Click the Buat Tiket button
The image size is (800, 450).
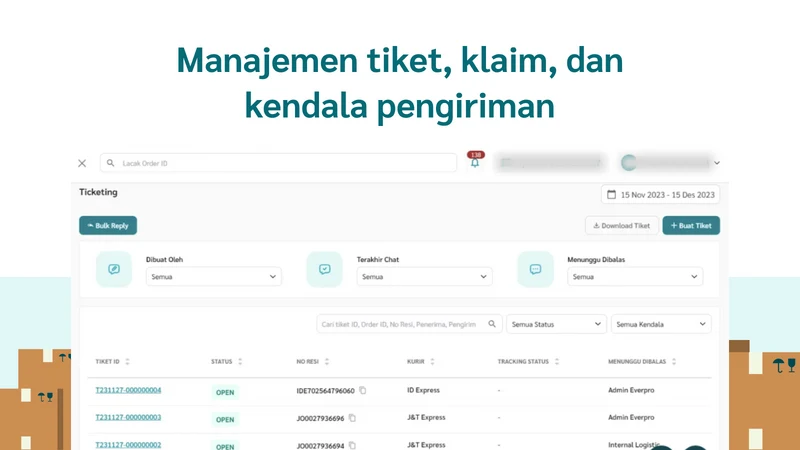pos(691,226)
